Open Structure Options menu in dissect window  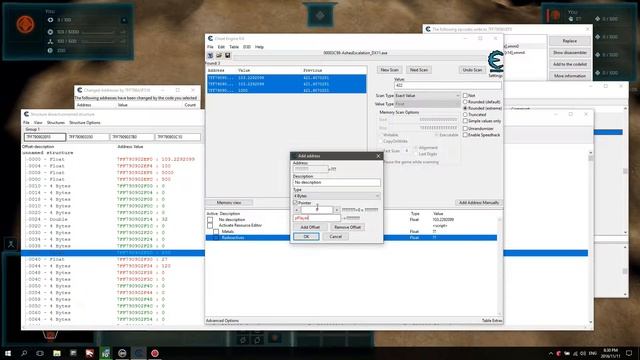84,122
